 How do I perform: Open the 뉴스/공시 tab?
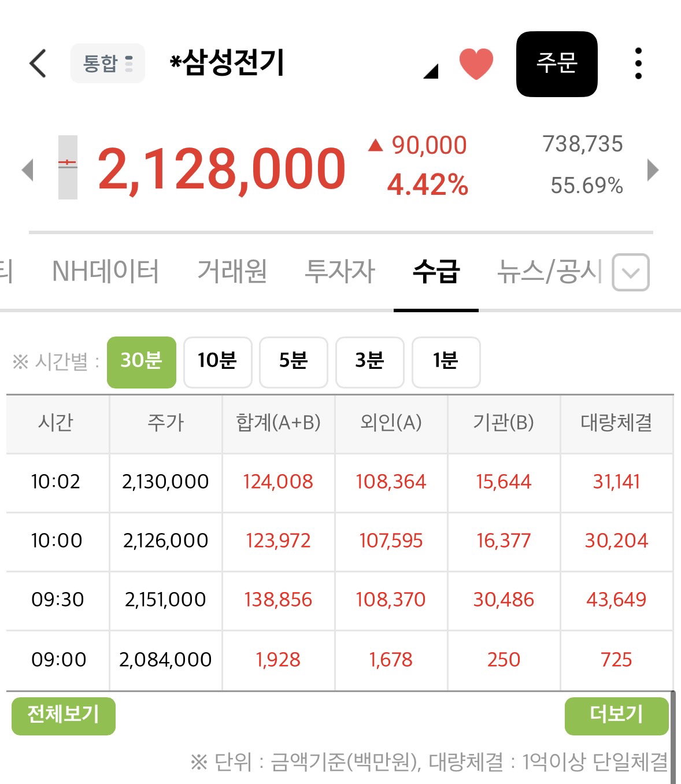point(550,271)
